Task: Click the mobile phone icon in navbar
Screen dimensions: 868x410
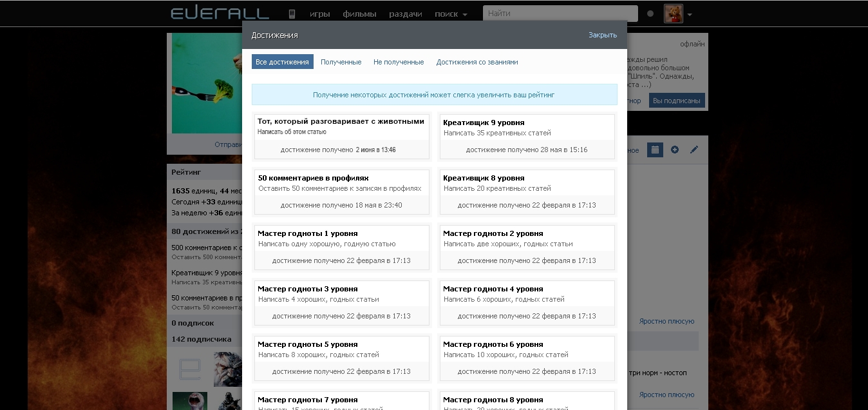Action: (x=292, y=14)
